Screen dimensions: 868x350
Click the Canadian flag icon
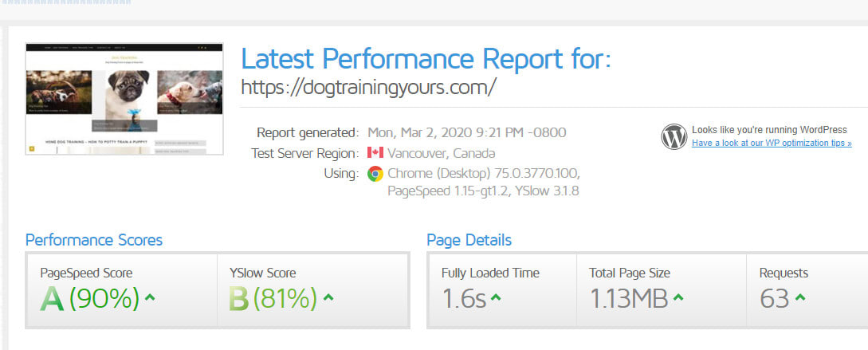375,153
